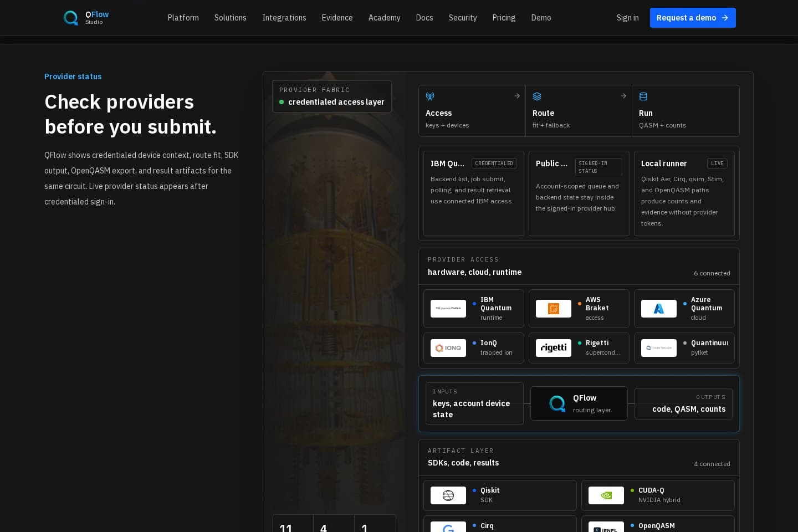This screenshot has height=532, width=798.
Task: Click the Google Cirq logo
Action: click(x=448, y=527)
